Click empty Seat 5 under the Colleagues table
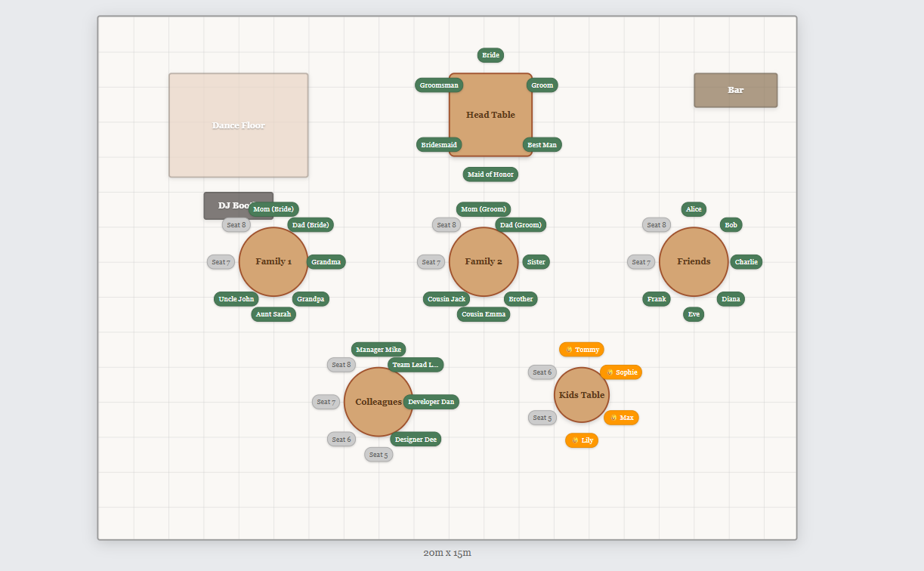 point(379,455)
